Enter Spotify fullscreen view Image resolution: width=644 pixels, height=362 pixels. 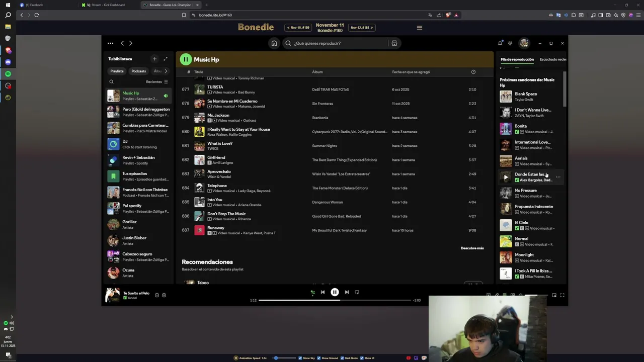(562, 295)
